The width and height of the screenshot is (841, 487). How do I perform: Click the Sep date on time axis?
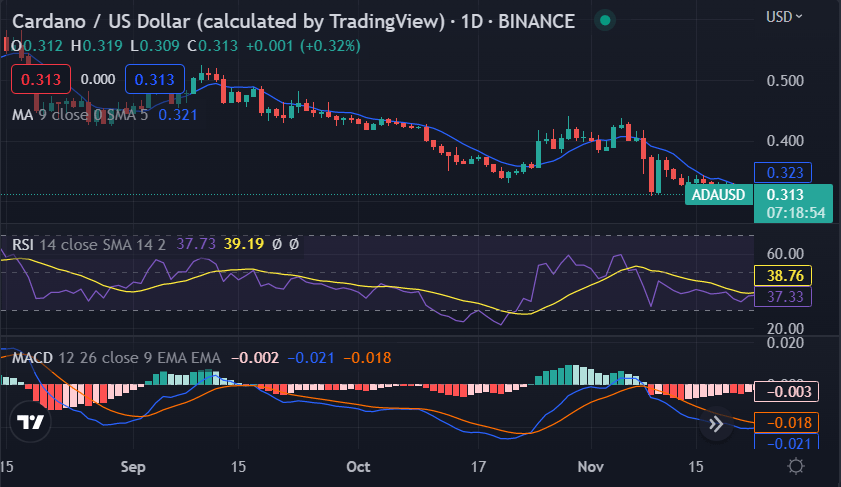click(x=133, y=467)
